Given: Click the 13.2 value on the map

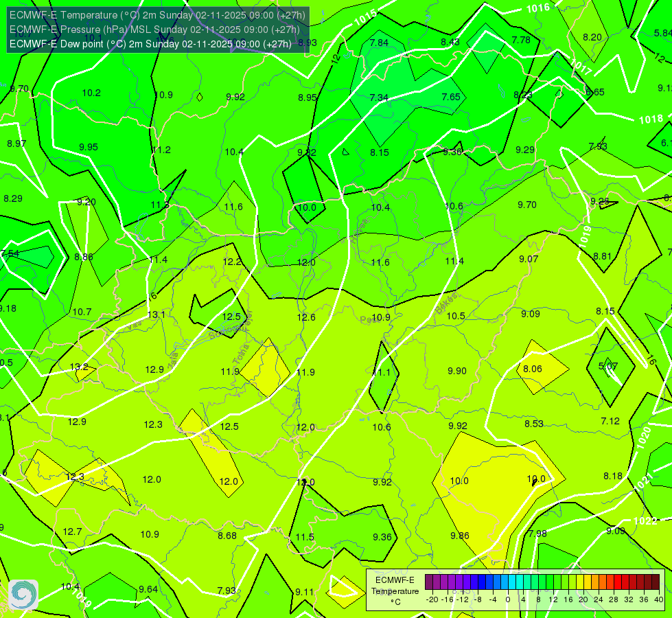Looking at the screenshot, I should 79,367.
